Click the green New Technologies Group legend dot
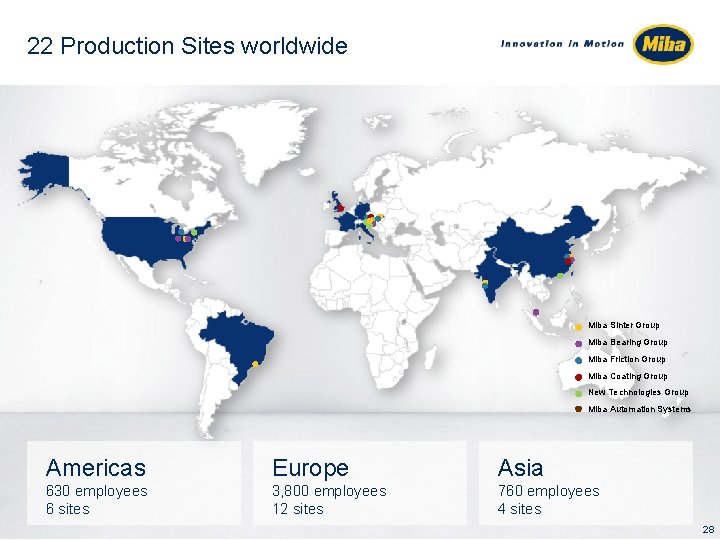Screen dimensions: 720x540 click(x=579, y=393)
